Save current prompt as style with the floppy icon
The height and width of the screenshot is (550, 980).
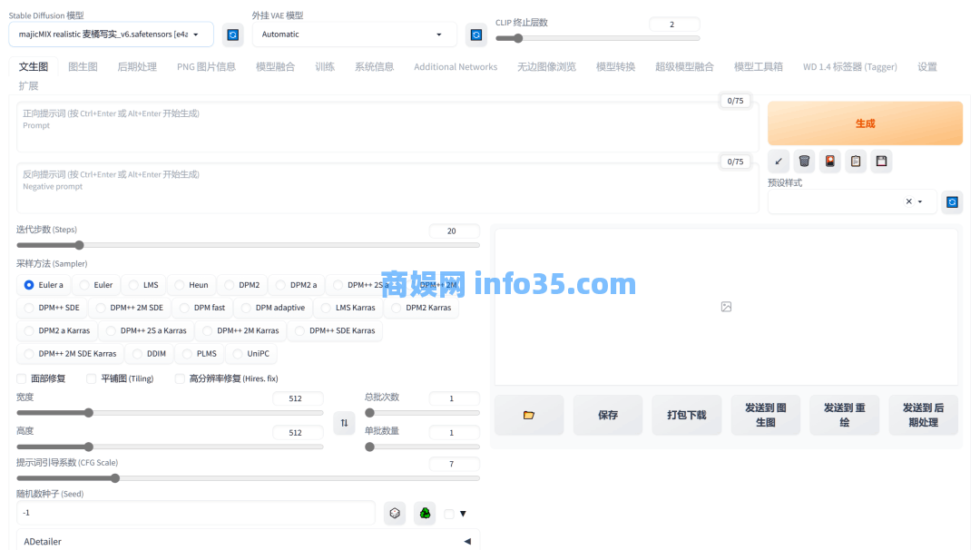tap(881, 162)
